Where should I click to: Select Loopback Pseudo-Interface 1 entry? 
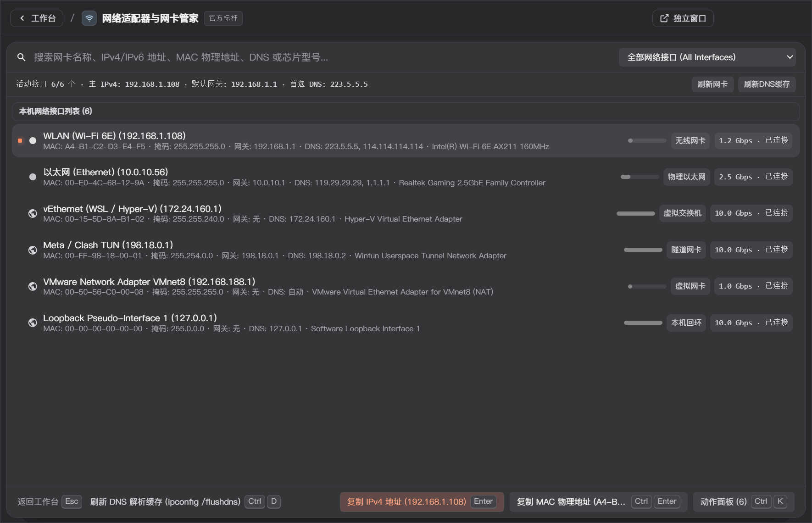coord(406,323)
